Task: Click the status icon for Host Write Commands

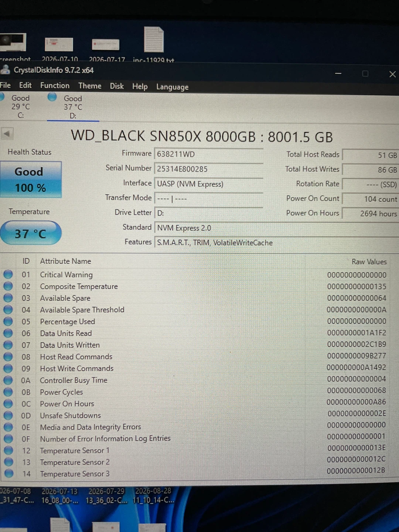Action: [8, 368]
